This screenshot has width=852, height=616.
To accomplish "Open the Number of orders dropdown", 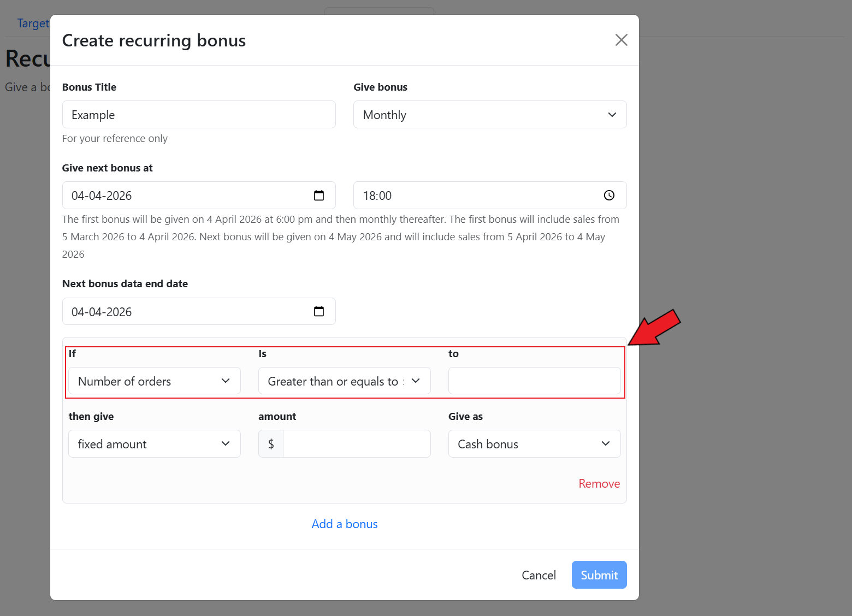I will click(x=154, y=381).
